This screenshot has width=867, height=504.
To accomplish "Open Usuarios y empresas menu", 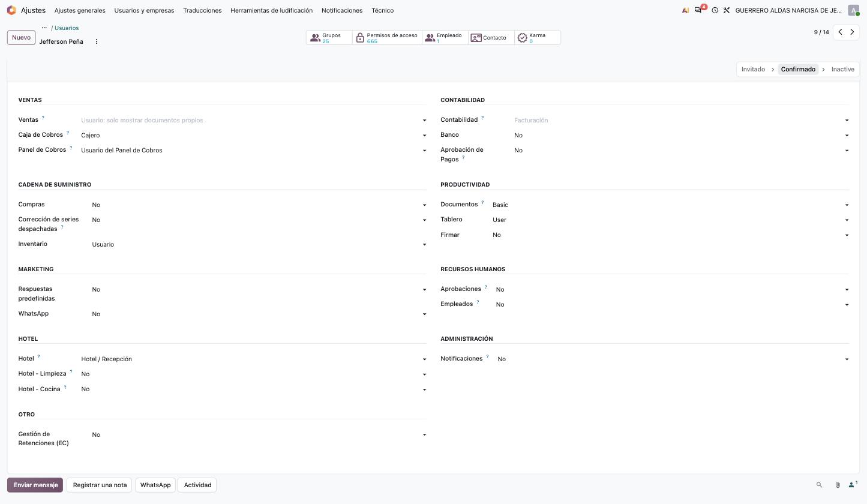I will click(144, 10).
